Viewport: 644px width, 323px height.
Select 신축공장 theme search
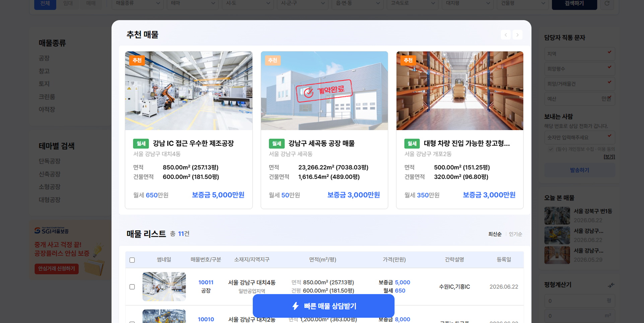click(x=50, y=174)
